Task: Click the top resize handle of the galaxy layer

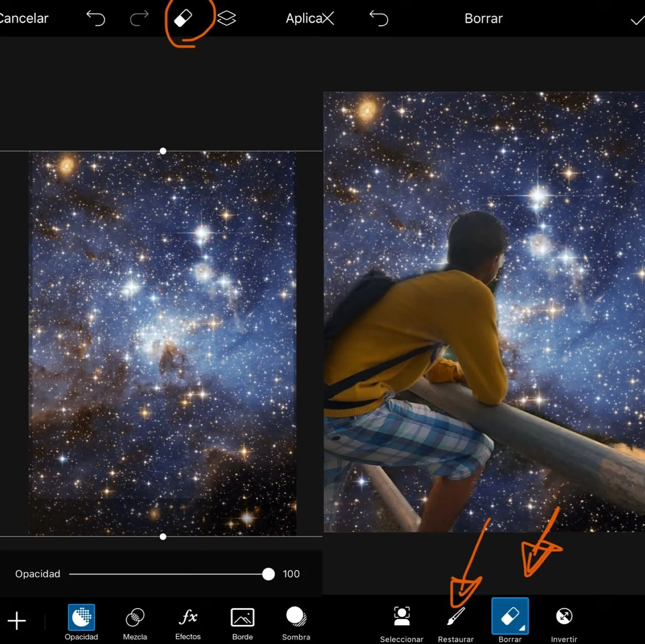Action: coord(163,151)
